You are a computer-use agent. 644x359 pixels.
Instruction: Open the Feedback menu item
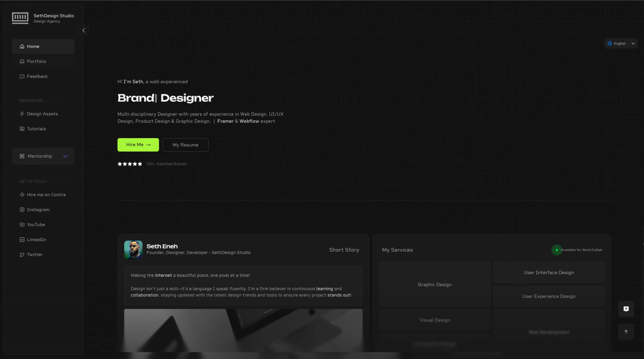[x=43, y=76]
